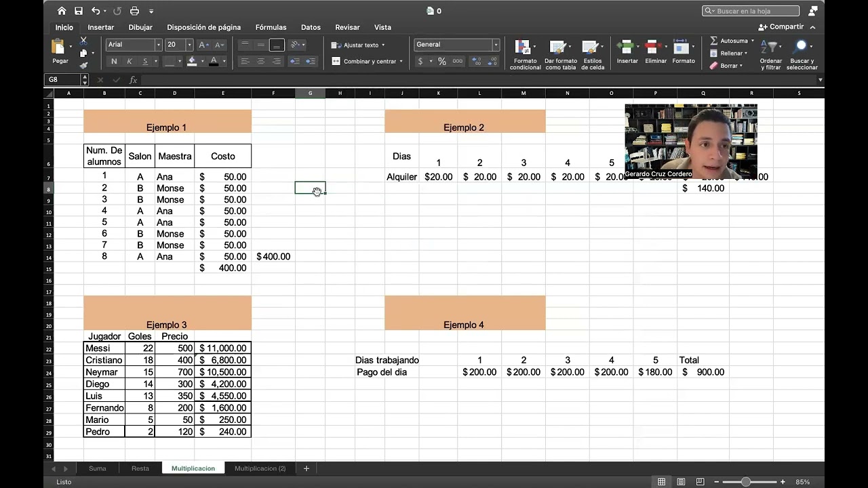Align text right in cell
This screenshot has height=488, width=868.
[276, 61]
